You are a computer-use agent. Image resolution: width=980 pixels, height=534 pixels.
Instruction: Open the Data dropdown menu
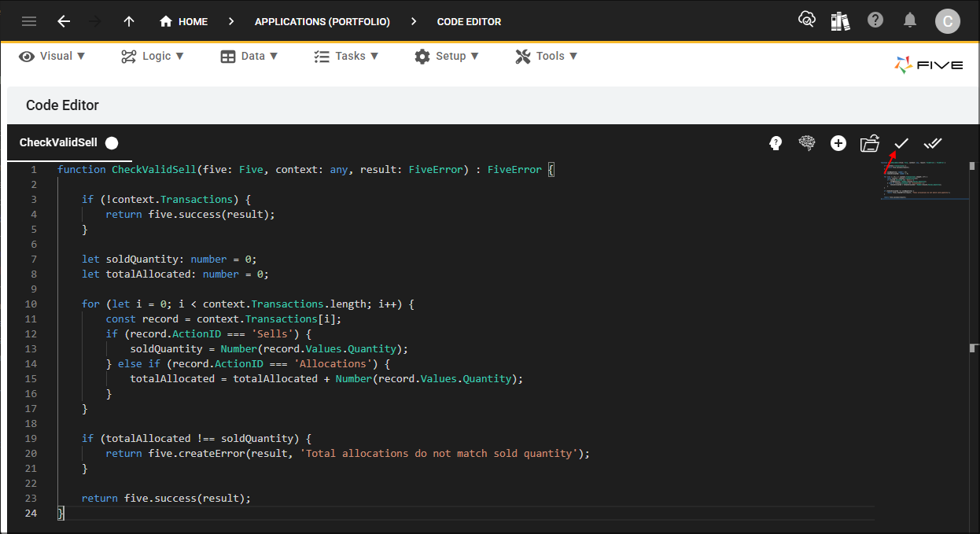tap(249, 56)
